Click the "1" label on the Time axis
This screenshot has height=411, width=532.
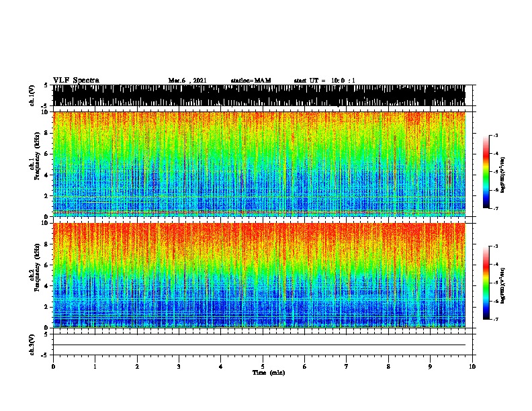(95, 367)
